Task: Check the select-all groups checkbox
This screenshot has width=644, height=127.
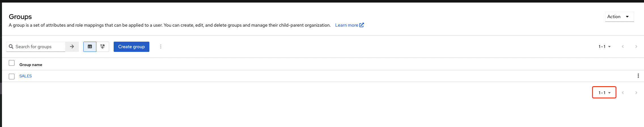Action: coord(12,63)
